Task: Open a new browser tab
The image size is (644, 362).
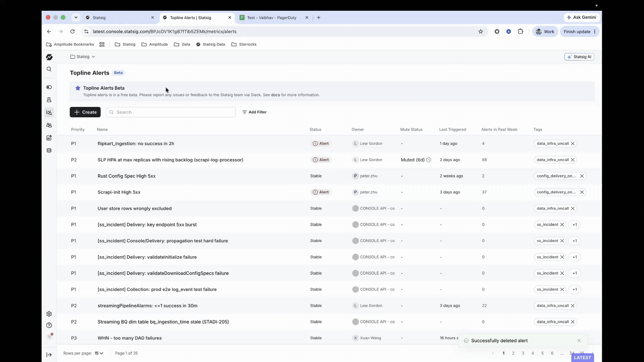Action: [x=319, y=17]
